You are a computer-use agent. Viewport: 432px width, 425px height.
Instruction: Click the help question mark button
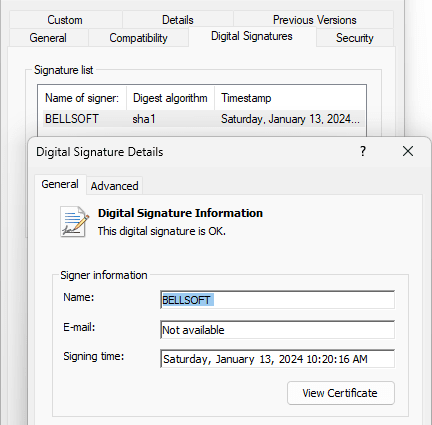[x=363, y=151]
